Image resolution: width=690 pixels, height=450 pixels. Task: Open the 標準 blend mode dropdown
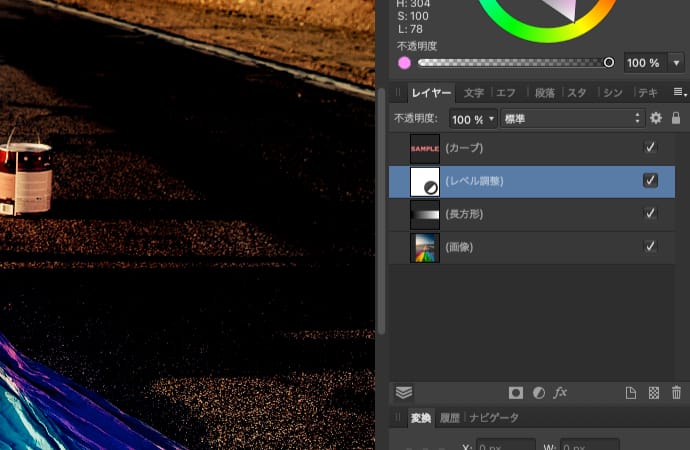(x=572, y=119)
